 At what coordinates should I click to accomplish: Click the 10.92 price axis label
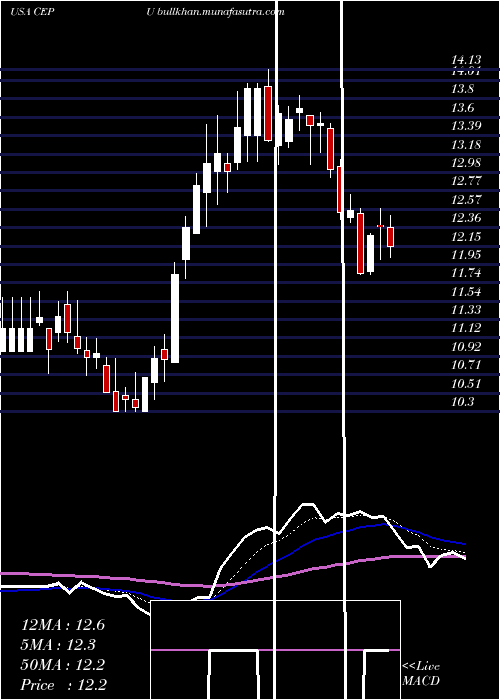click(x=466, y=346)
